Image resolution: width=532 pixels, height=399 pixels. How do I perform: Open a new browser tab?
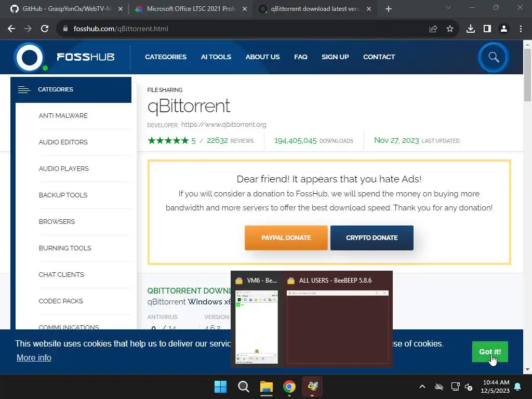pyautogui.click(x=389, y=9)
